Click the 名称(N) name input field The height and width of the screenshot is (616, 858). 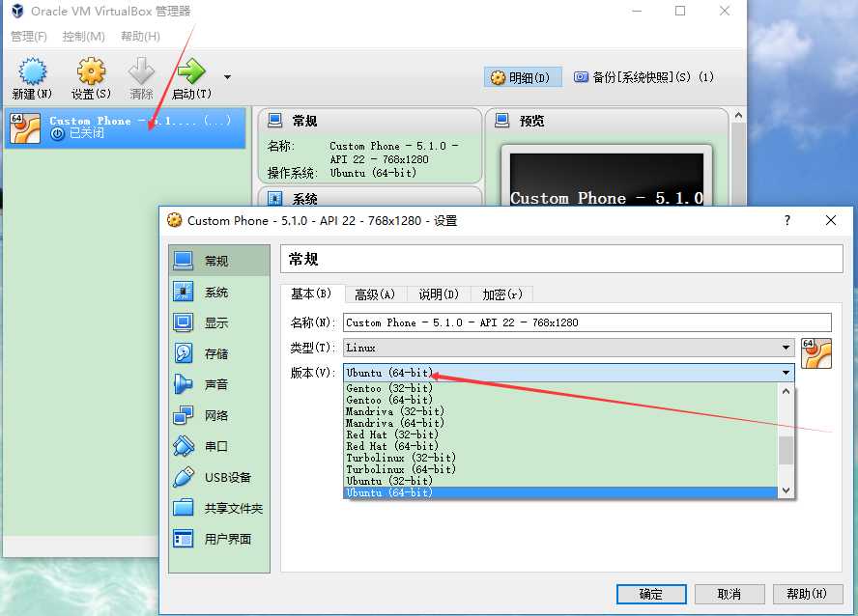point(587,322)
